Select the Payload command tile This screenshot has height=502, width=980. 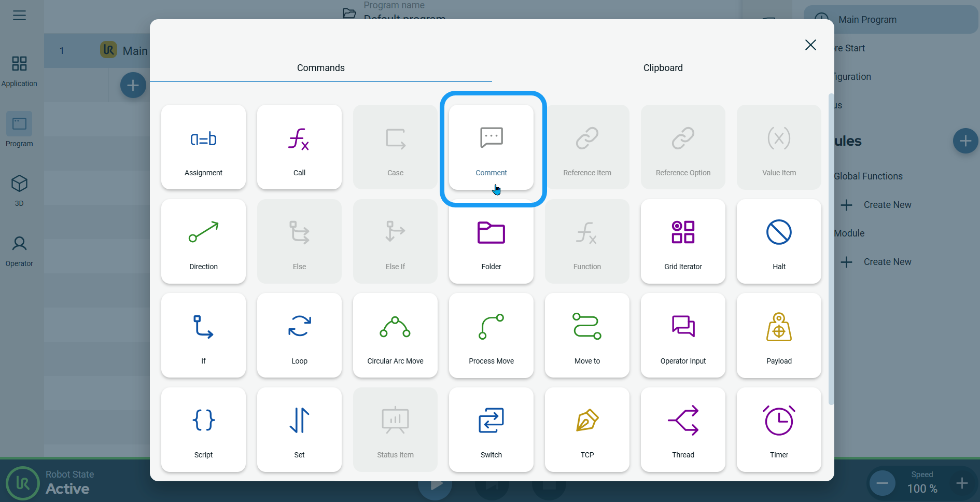[779, 336]
